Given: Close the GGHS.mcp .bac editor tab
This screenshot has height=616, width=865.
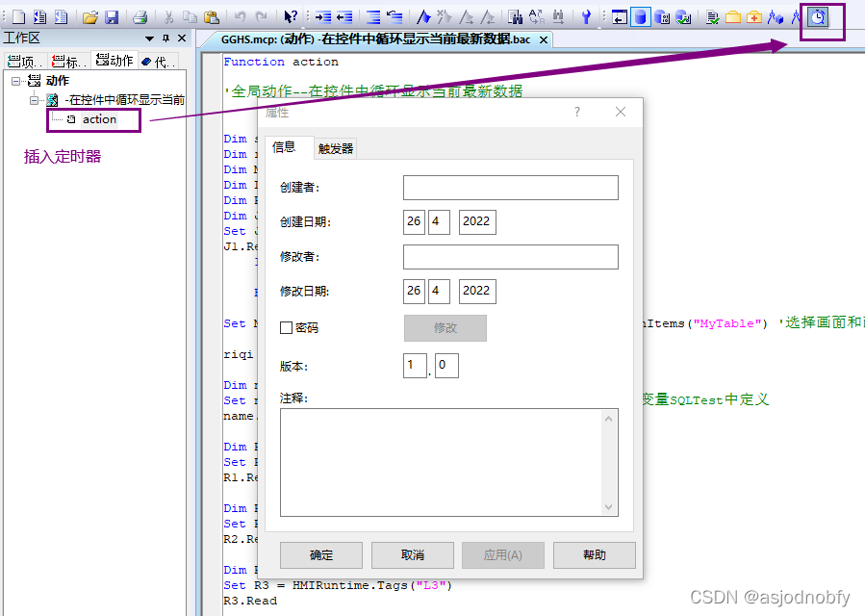Looking at the screenshot, I should (544, 39).
